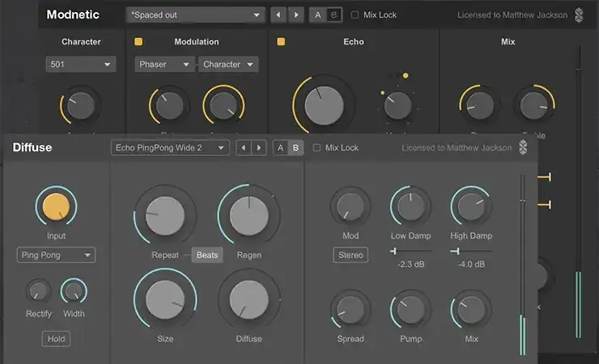This screenshot has width=599, height=364.
Task: Click the Repeat knob
Action: [x=165, y=216]
